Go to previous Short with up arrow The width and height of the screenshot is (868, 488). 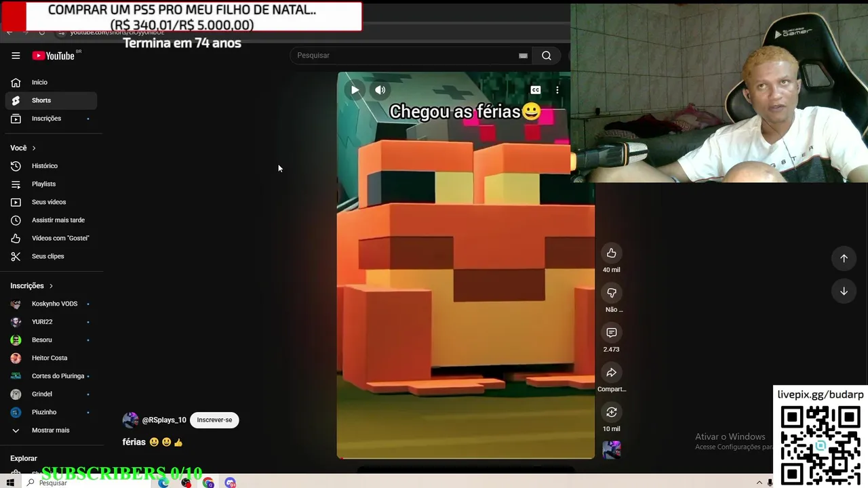844,258
